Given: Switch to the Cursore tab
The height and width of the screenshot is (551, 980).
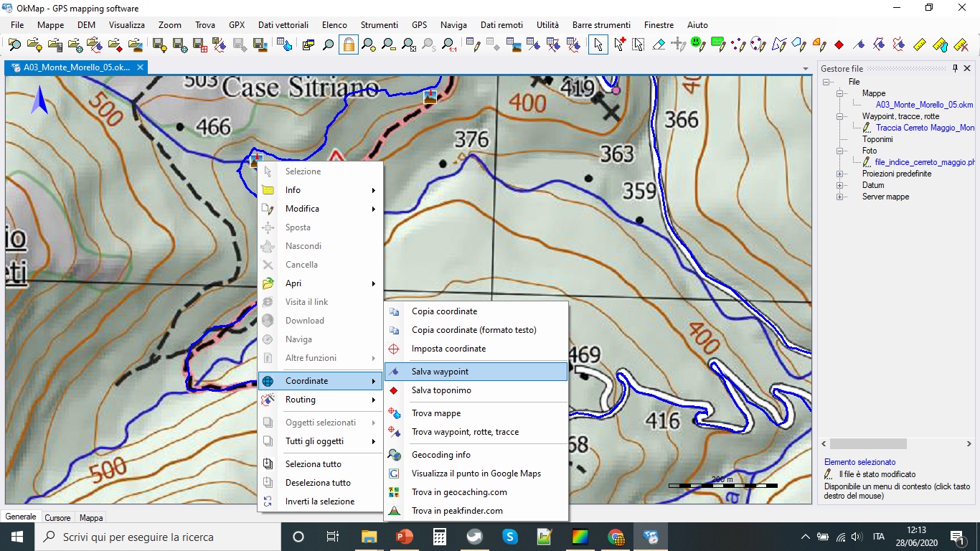Looking at the screenshot, I should [x=58, y=517].
